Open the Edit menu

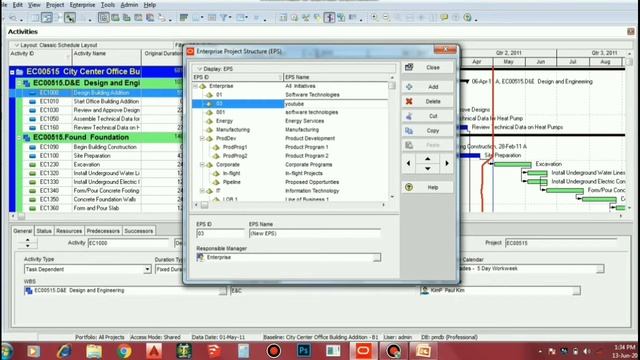18,5
